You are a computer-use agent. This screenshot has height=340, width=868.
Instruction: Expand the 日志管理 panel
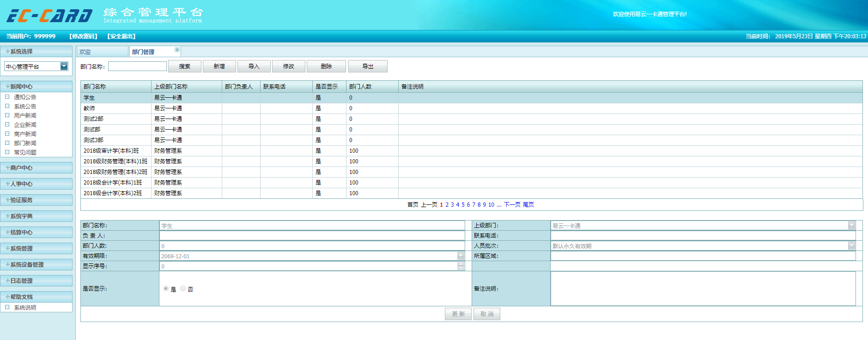(36, 280)
